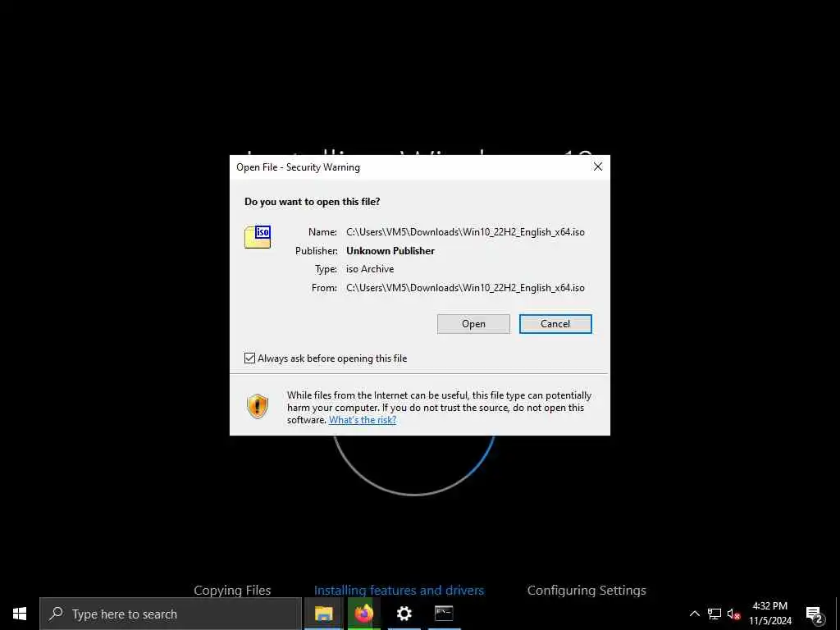Click the Unknown Publisher text

(390, 251)
